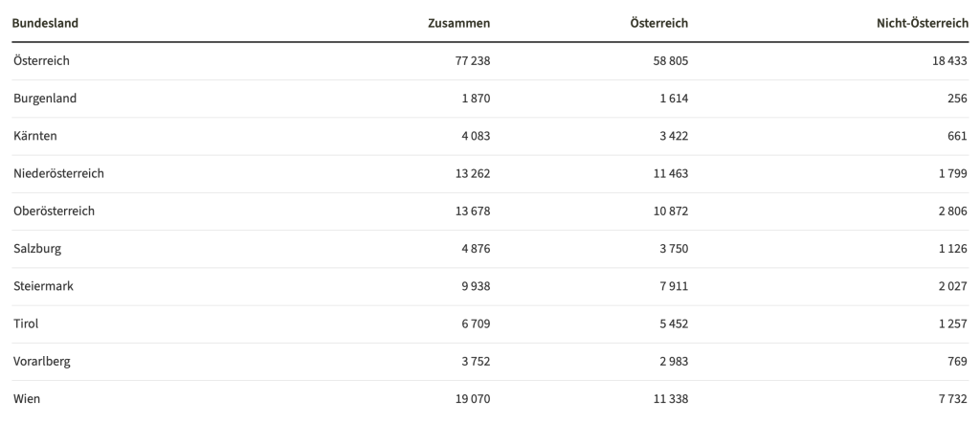This screenshot has height=423, width=980.
Task: Click the Oberösterreich row label
Action: [54, 211]
